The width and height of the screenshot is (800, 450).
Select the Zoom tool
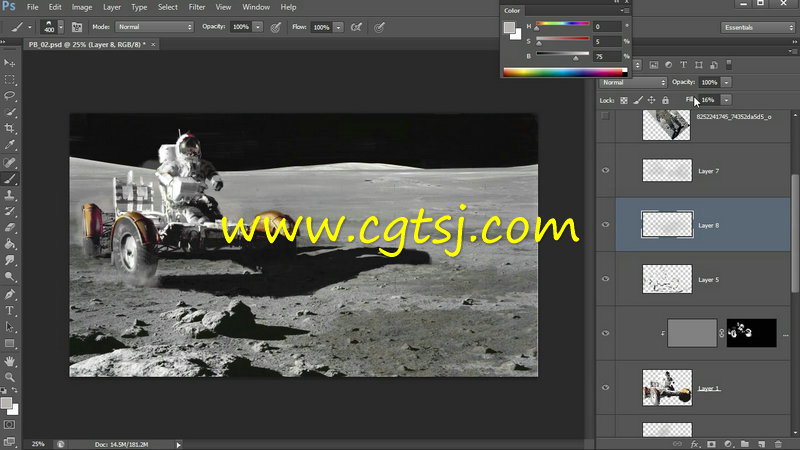[10, 377]
